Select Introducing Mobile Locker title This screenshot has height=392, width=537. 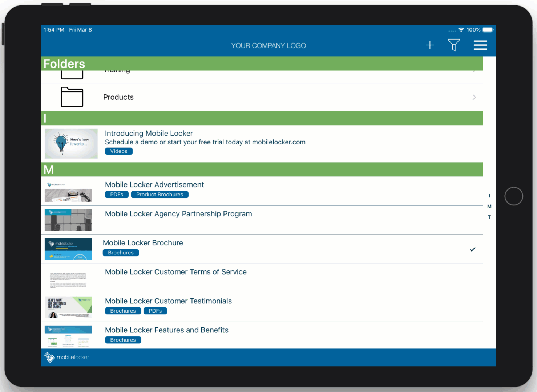pyautogui.click(x=149, y=133)
